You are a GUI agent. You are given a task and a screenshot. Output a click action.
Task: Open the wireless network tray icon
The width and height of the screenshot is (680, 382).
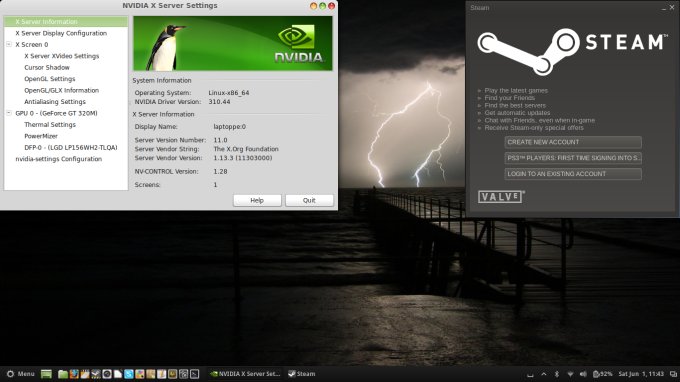point(570,374)
